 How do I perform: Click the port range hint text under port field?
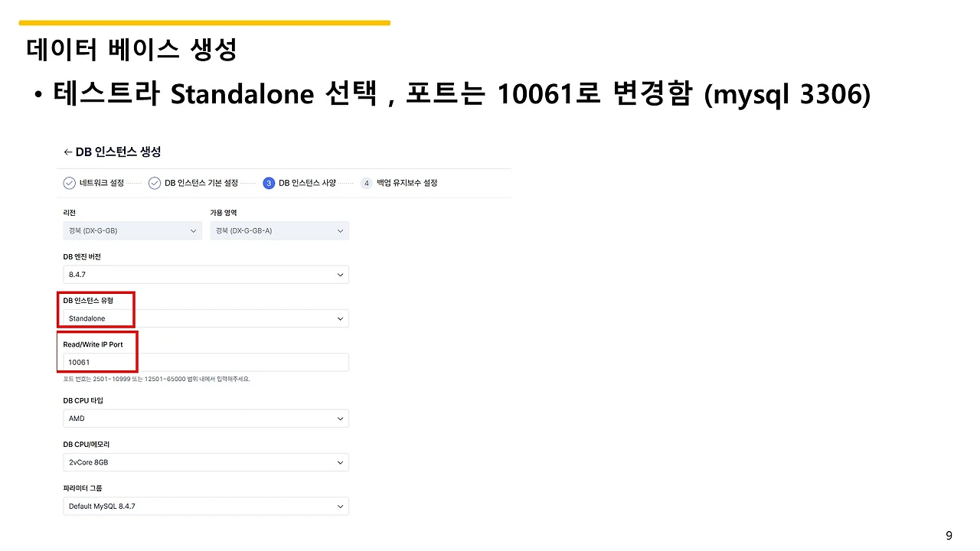156,379
